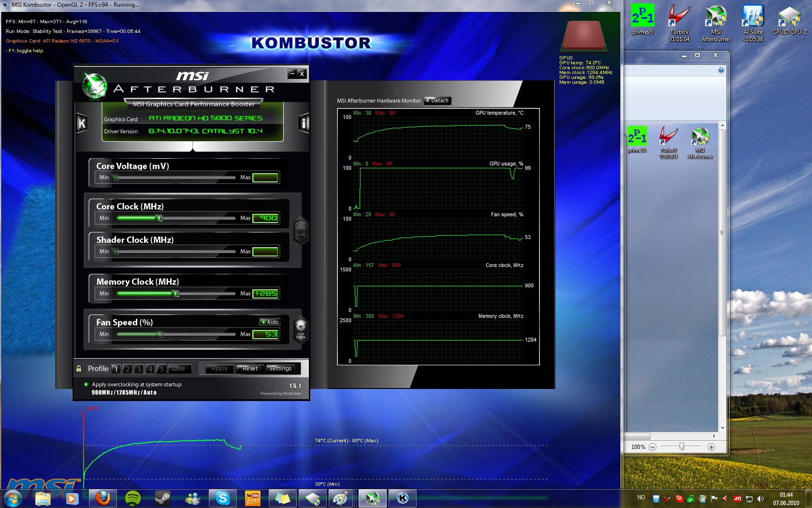Click the Fan Speed value field 53
This screenshot has height=508, width=812.
click(x=265, y=334)
